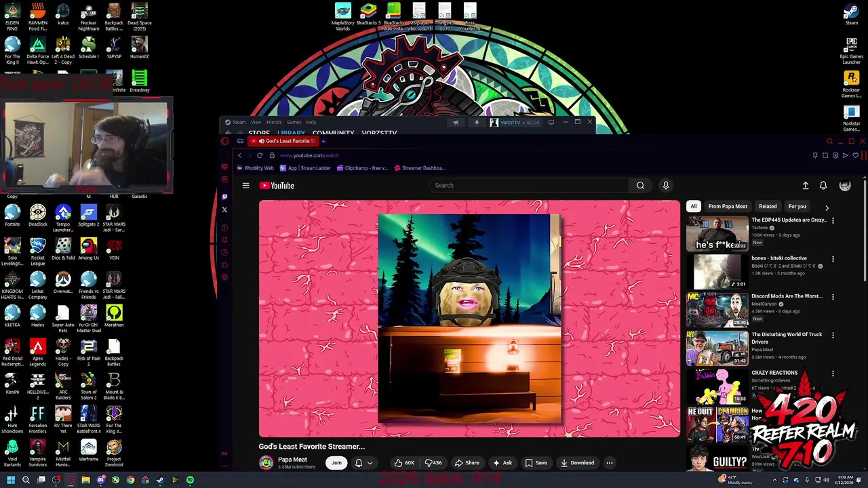The height and width of the screenshot is (488, 868).
Task: Select the From Papa Meat chip
Action: click(x=728, y=206)
